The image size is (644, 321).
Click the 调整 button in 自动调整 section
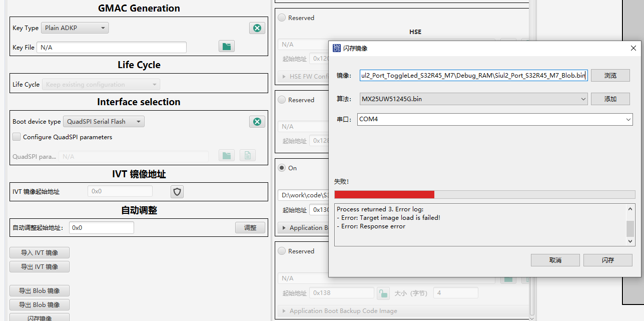pyautogui.click(x=250, y=227)
